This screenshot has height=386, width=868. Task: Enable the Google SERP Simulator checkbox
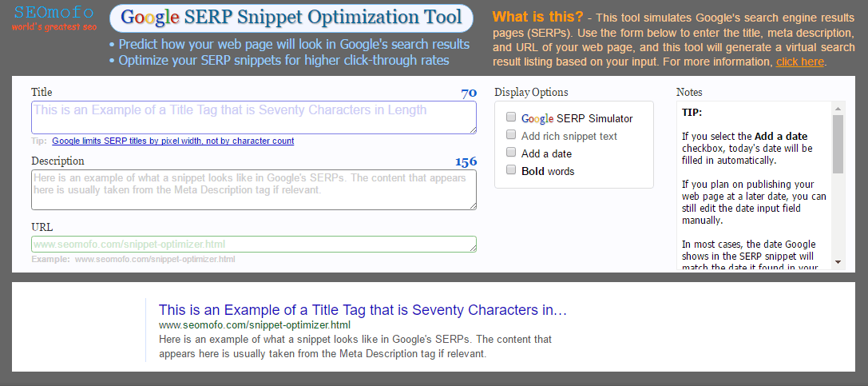click(x=511, y=117)
